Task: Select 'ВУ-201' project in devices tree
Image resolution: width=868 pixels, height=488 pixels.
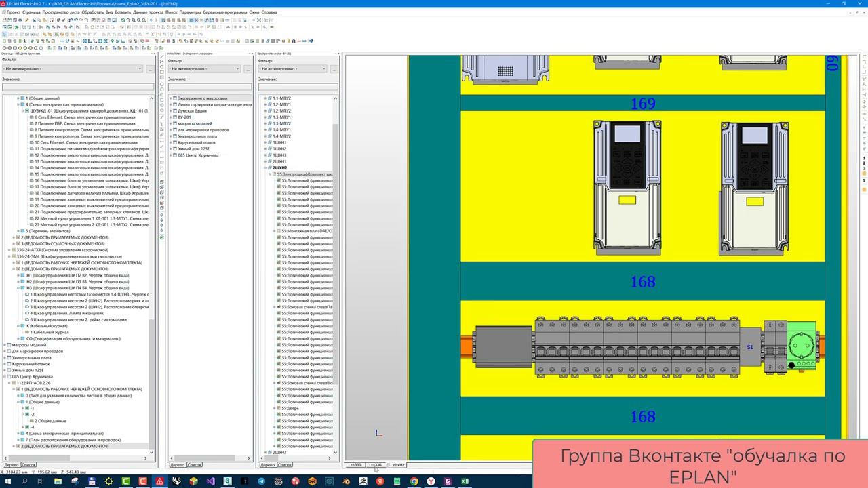Action: pyautogui.click(x=184, y=117)
